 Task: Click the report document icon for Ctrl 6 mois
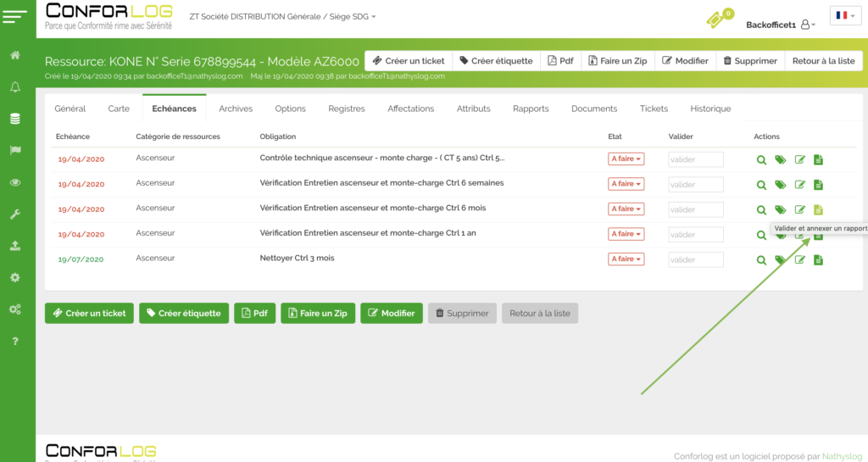(x=818, y=209)
